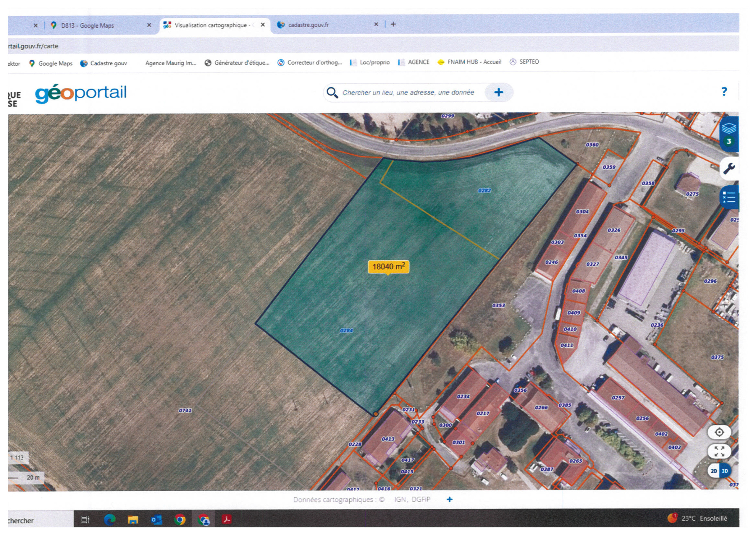Viewport: 756px width, 538px height.
Task: Switch to the cadastre.gouv.fr tab
Action: click(x=308, y=25)
